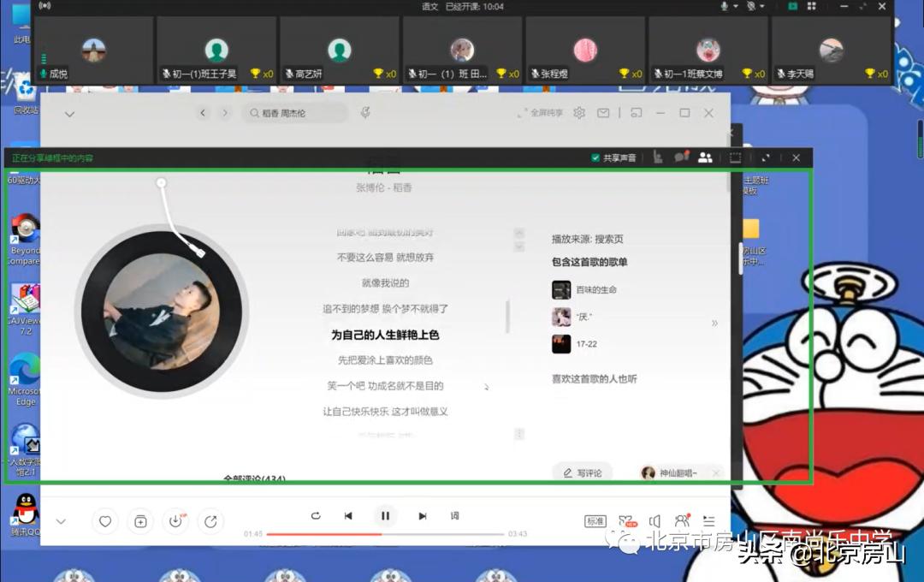Open the 腾讯QQ desktop shortcut
The height and width of the screenshot is (582, 924).
[24, 514]
